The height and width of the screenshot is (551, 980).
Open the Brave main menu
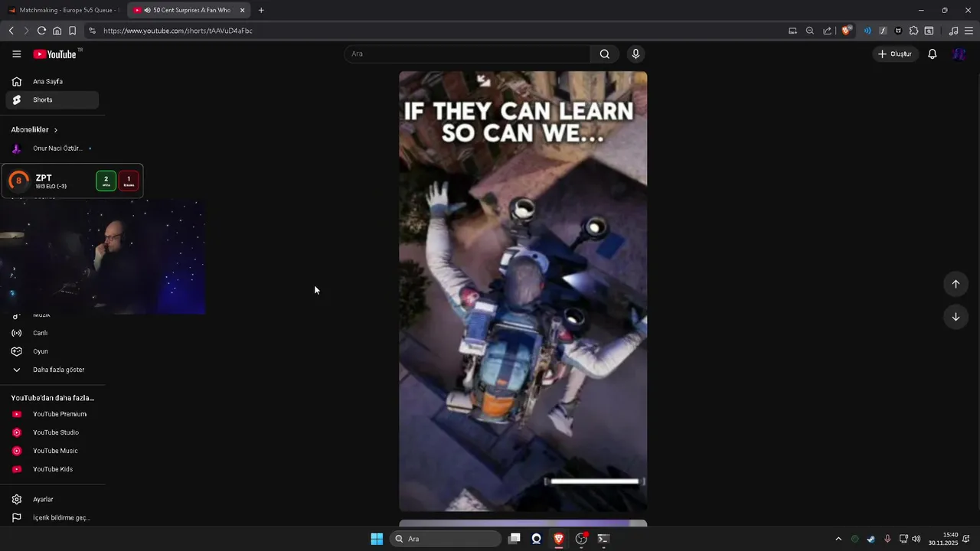[x=969, y=31]
